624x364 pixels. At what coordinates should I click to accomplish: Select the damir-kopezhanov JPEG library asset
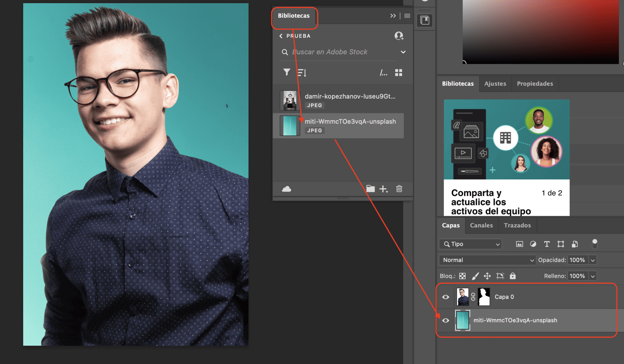click(x=338, y=101)
